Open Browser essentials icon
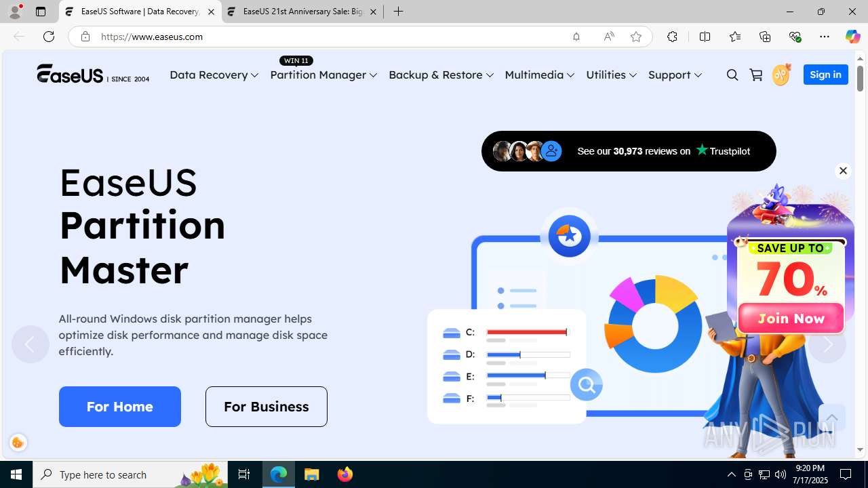 point(795,37)
